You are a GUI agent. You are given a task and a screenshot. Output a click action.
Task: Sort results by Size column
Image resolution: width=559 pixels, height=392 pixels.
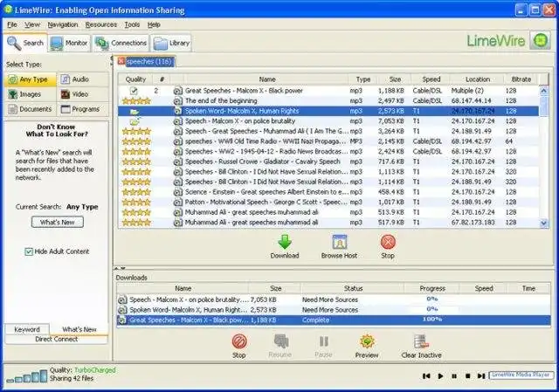coord(395,79)
